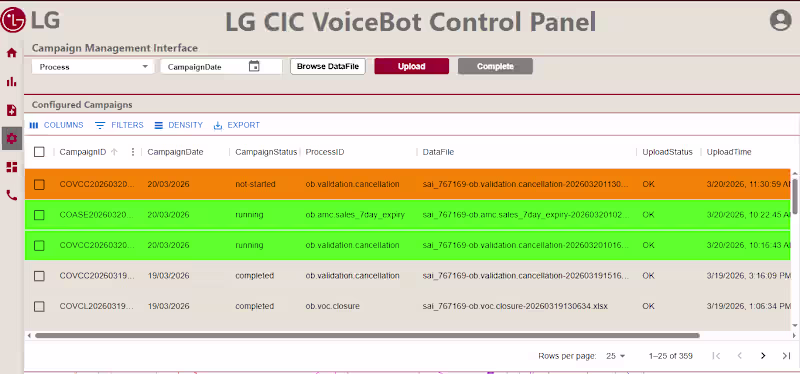Screen dimensions: 800x374
Task: Click the CampaignStatus column header
Action: [x=266, y=152]
